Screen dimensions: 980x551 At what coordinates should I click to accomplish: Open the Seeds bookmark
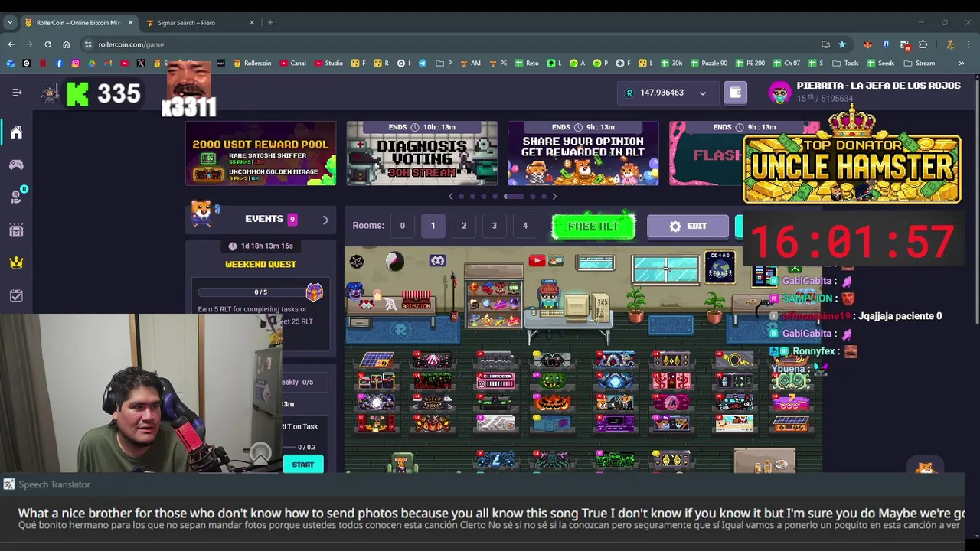pos(880,63)
